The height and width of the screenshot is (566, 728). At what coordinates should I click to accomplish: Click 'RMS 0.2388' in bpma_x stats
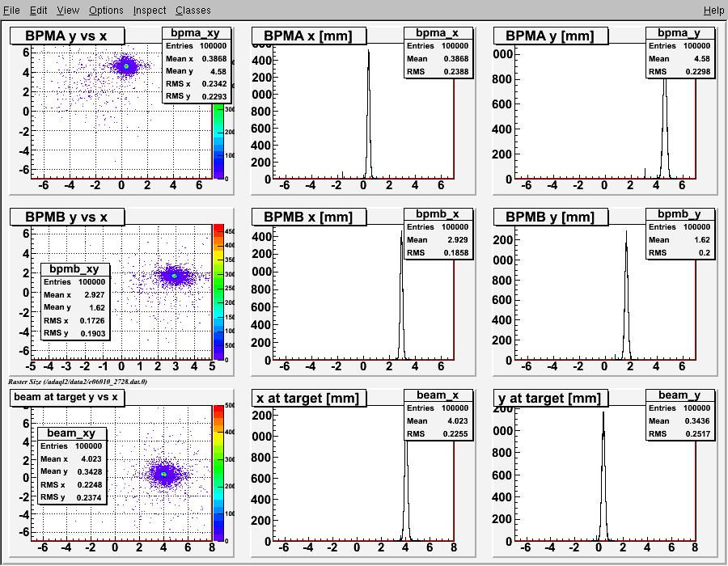click(438, 72)
